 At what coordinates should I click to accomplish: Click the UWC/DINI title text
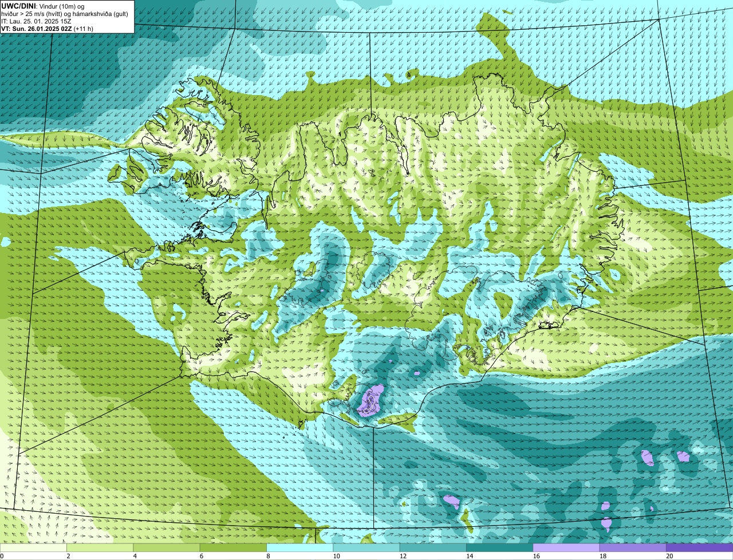[x=18, y=6]
